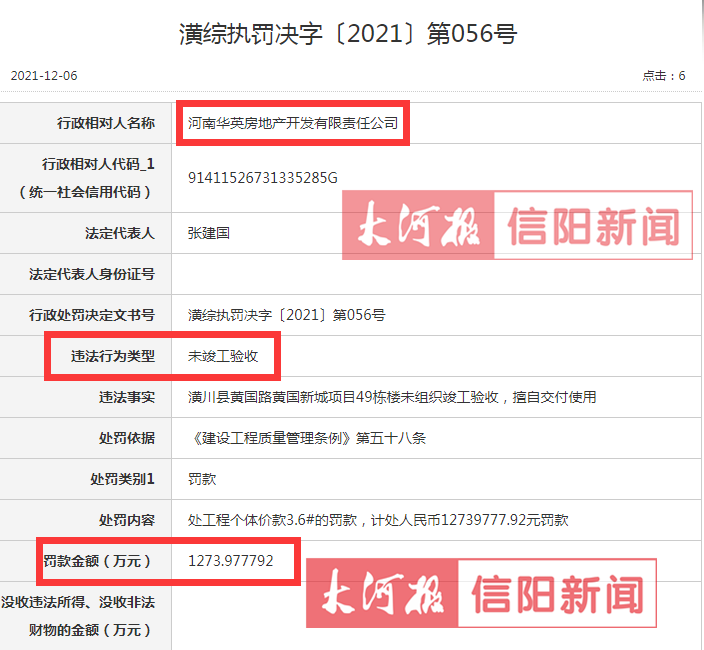Click the label 处罚内容
Screen dimensions: 704x650
pyautogui.click(x=127, y=520)
